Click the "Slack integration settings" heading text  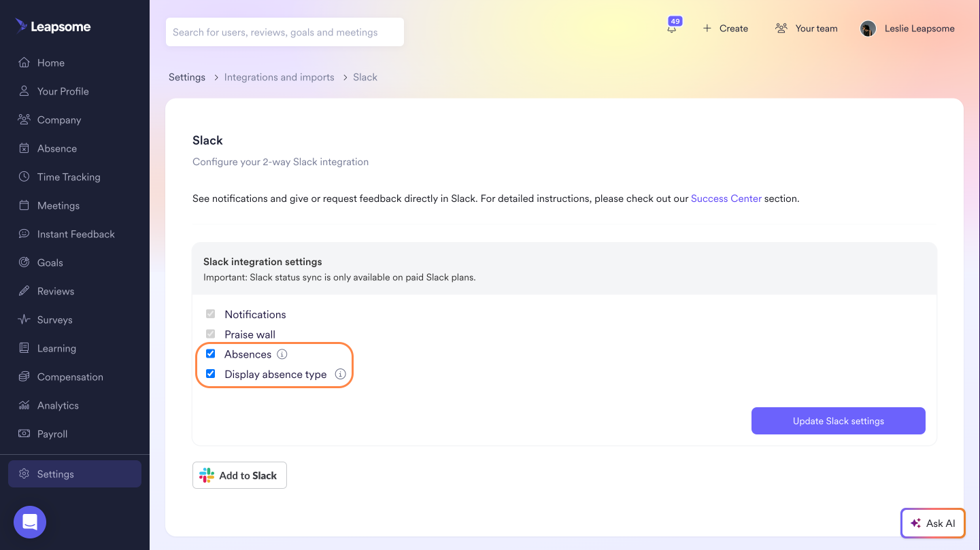pos(263,262)
